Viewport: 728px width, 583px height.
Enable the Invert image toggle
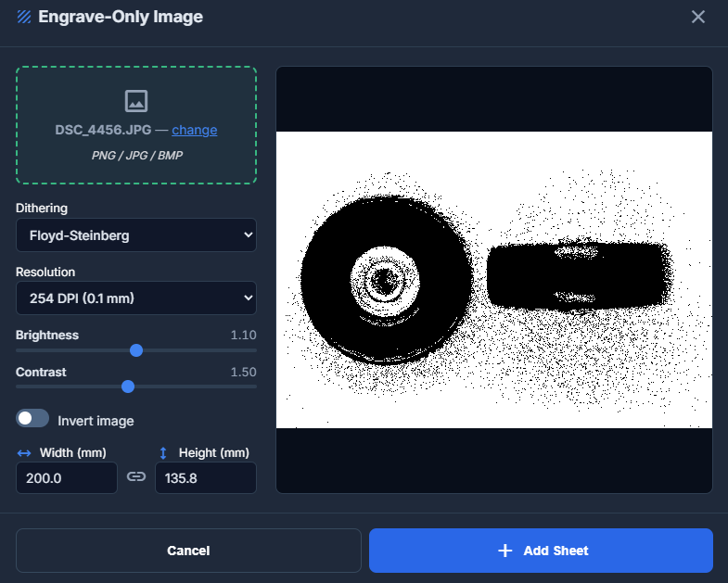(x=32, y=419)
